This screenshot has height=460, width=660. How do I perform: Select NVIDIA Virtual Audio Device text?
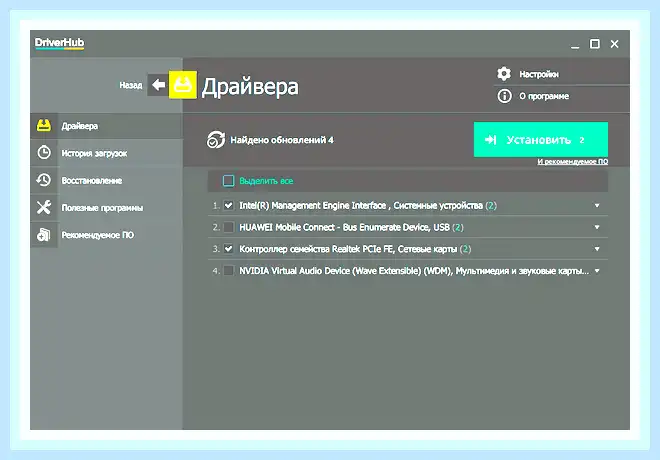pos(414,271)
